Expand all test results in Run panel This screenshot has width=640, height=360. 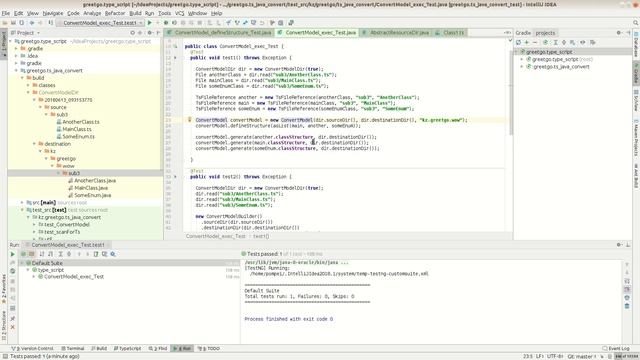pos(60,254)
